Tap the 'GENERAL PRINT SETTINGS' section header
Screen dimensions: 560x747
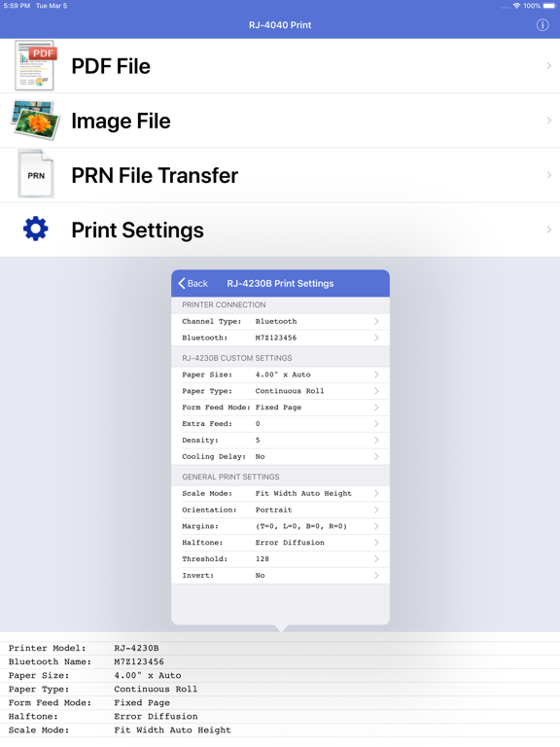pyautogui.click(x=230, y=477)
